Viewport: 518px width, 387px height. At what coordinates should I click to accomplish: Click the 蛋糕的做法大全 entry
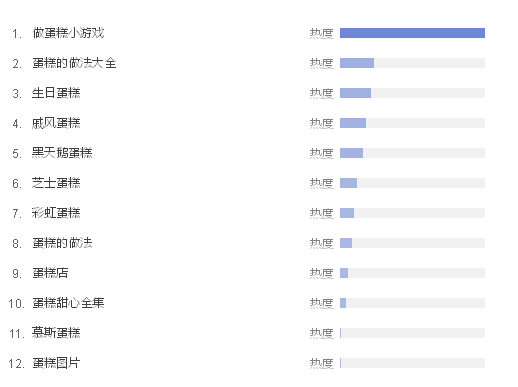point(74,63)
